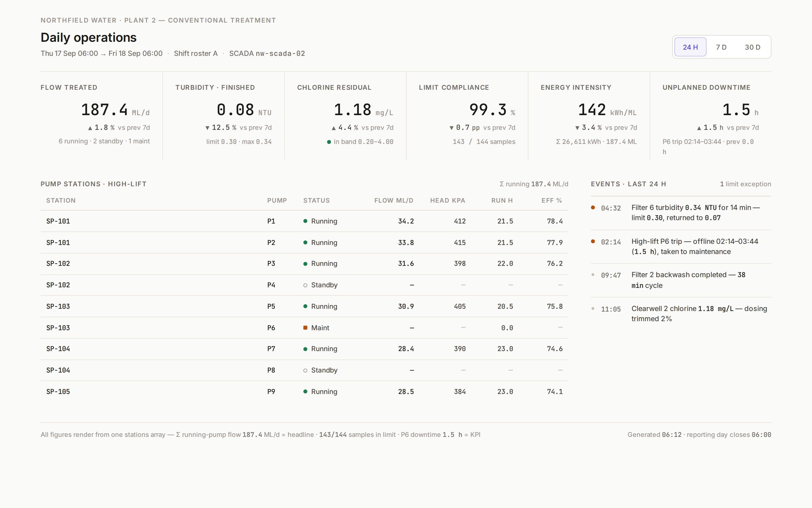The image size is (812, 508).
Task: Click the STATION column header
Action: point(61,201)
